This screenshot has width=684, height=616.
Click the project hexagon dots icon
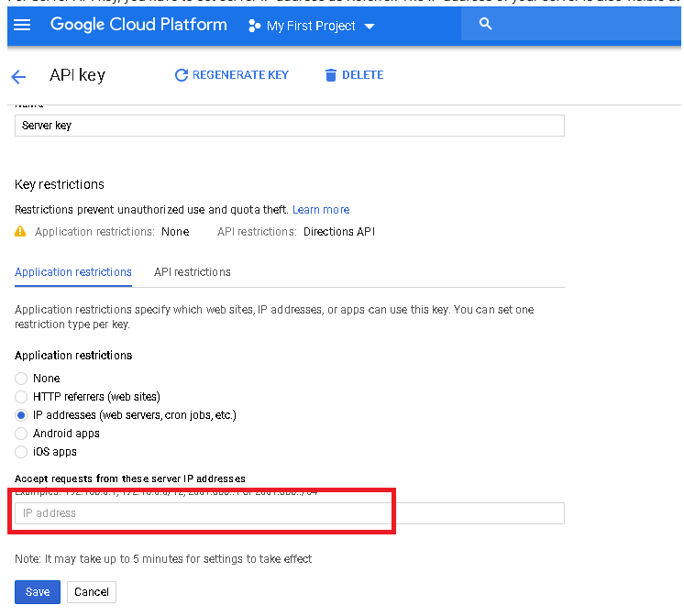[x=254, y=27]
